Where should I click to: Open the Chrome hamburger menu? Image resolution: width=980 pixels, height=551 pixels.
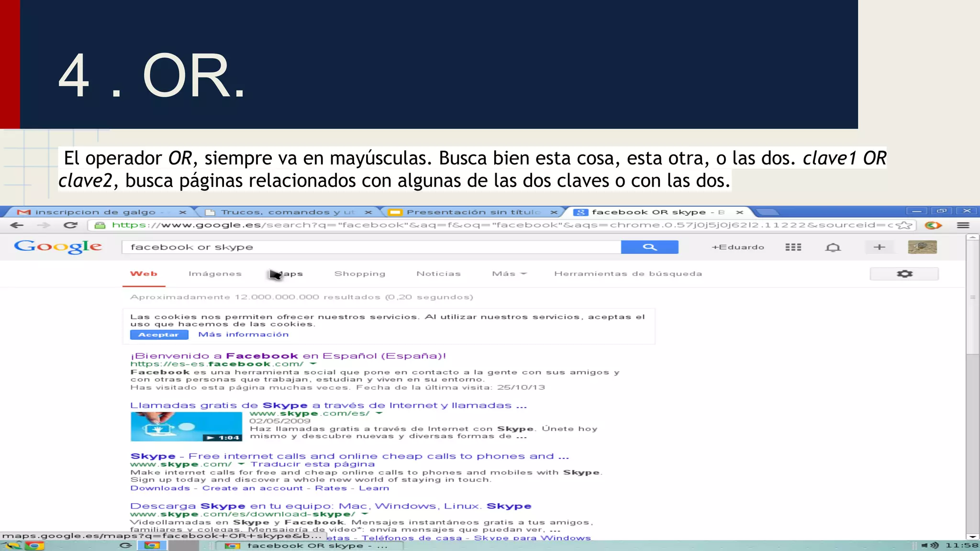pos(963,225)
